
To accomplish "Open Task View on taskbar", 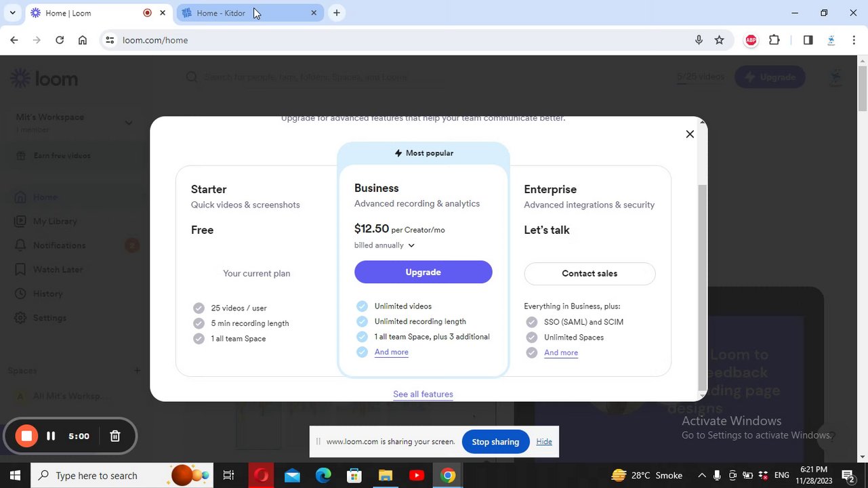I will point(228,475).
